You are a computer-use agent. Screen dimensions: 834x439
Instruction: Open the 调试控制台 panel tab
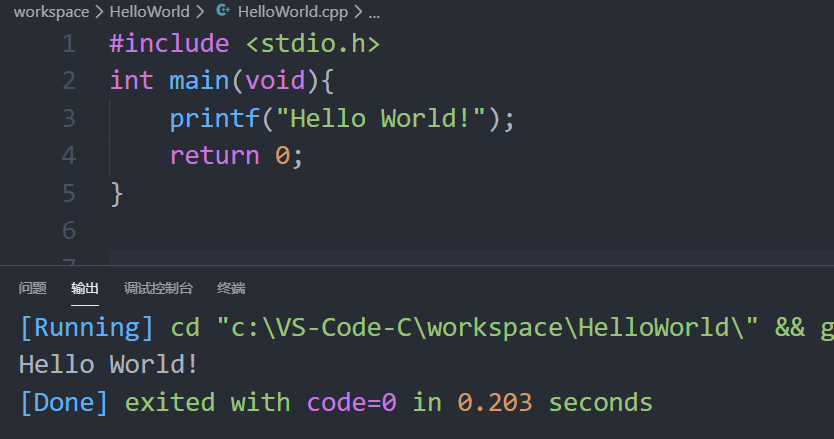[158, 288]
